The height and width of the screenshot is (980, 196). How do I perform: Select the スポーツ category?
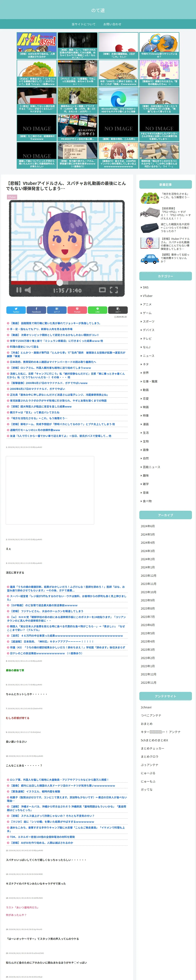point(148,321)
